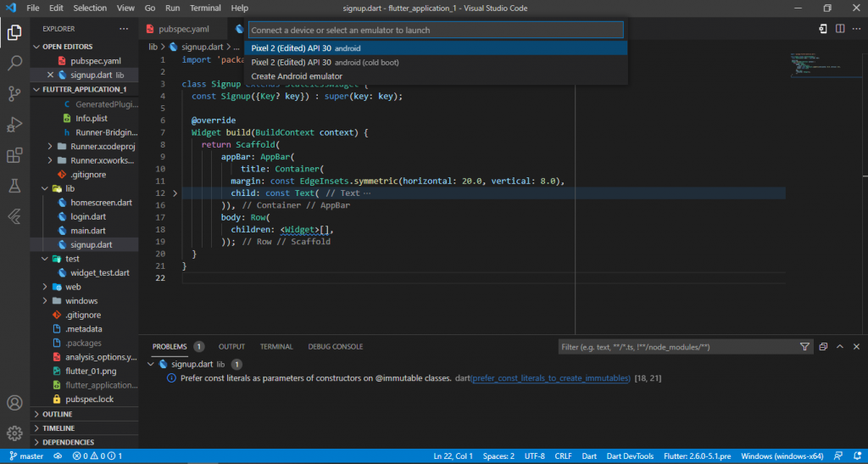Click the device selection input field
This screenshot has width=868, height=464.
pyautogui.click(x=436, y=30)
